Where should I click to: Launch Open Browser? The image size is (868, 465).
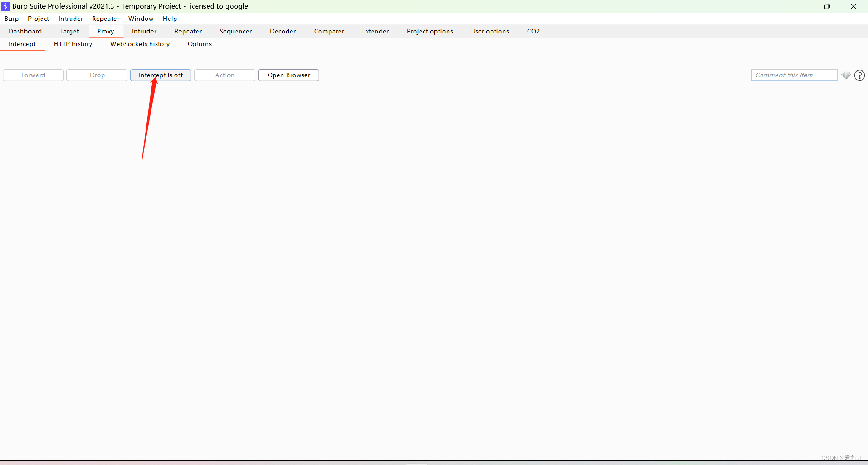click(x=289, y=75)
